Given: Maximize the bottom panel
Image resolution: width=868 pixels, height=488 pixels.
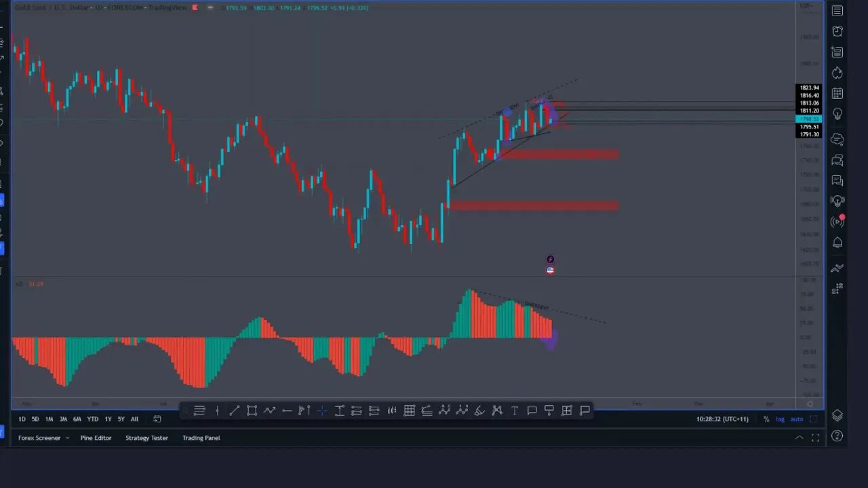Looking at the screenshot, I should tap(816, 438).
